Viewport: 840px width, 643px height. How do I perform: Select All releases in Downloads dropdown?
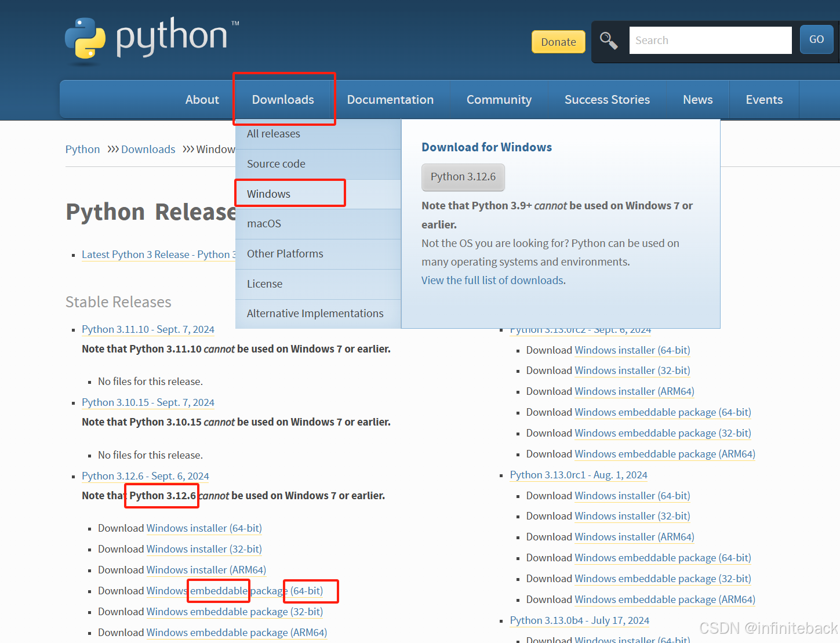pos(318,134)
